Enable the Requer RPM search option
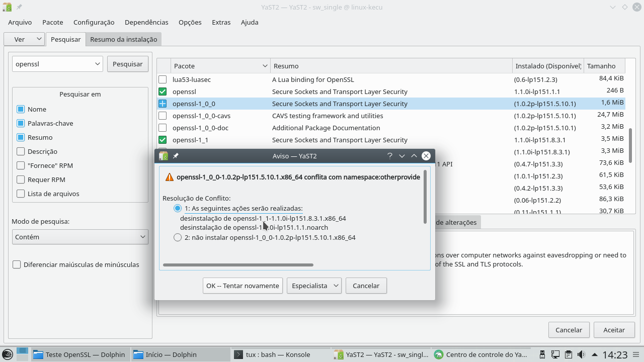Screen dimensions: 644x362 pyautogui.click(x=21, y=179)
